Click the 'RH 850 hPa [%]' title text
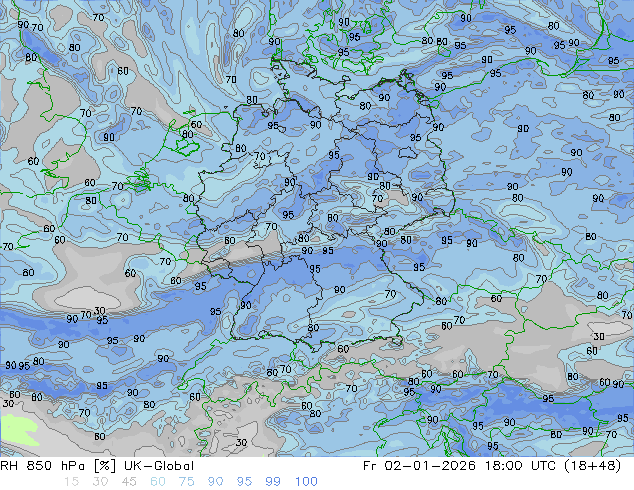This screenshot has width=634, height=490. coord(58,466)
